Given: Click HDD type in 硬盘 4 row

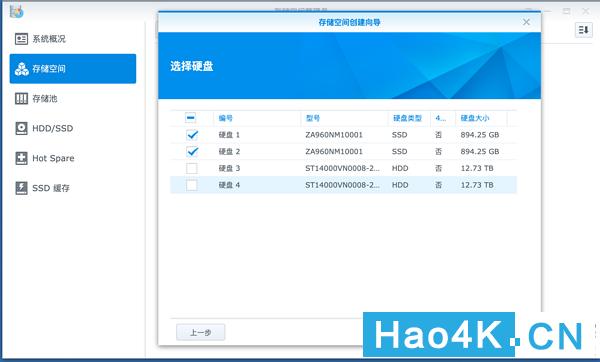Looking at the screenshot, I should 400,185.
